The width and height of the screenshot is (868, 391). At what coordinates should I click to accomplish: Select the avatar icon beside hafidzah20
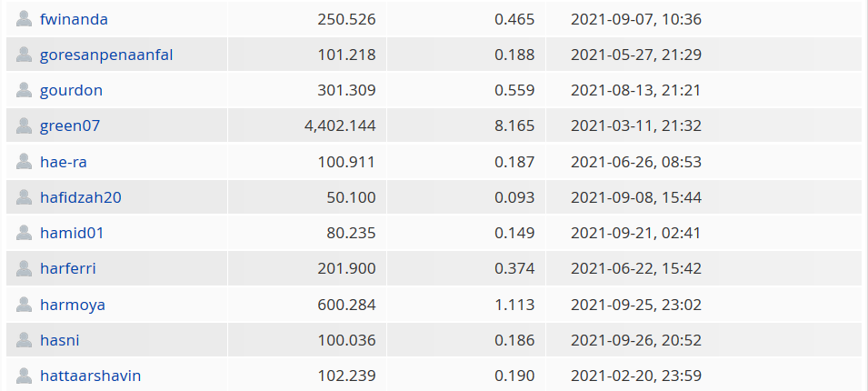(x=24, y=197)
